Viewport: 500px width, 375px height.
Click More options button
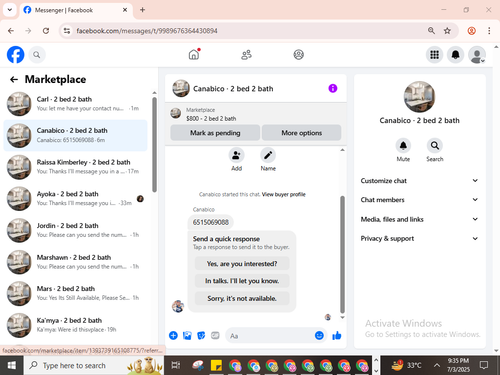[x=301, y=133]
